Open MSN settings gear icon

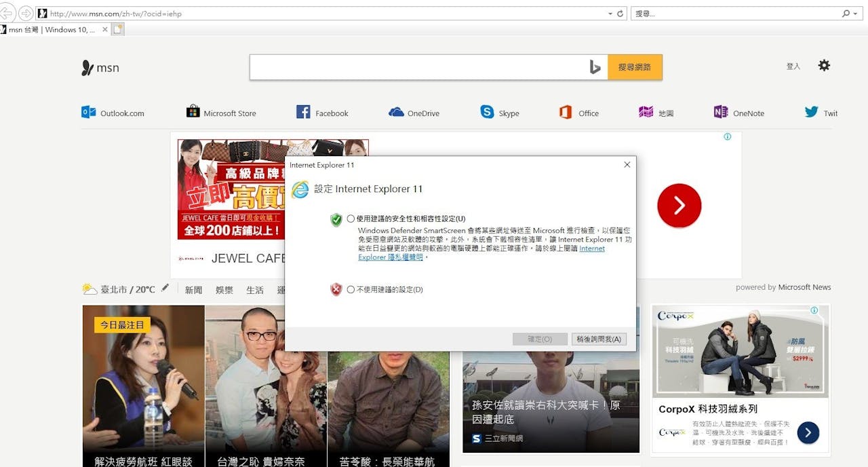point(824,66)
